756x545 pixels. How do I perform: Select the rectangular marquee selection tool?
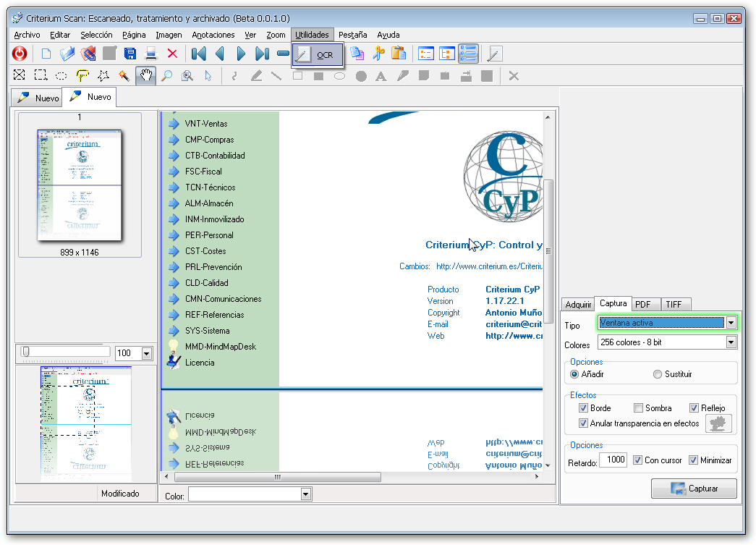tap(41, 75)
